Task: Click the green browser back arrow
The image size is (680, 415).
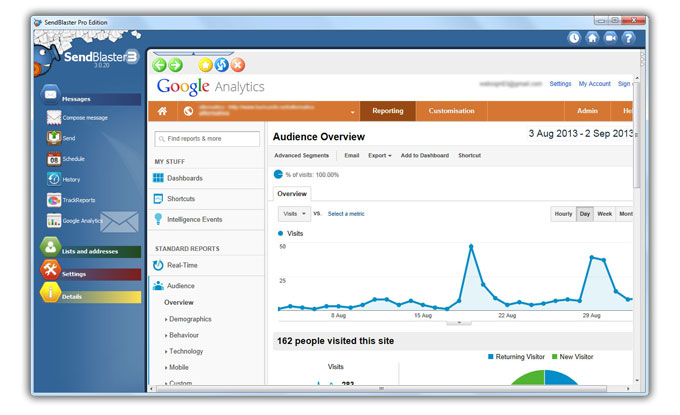Action: 159,65
